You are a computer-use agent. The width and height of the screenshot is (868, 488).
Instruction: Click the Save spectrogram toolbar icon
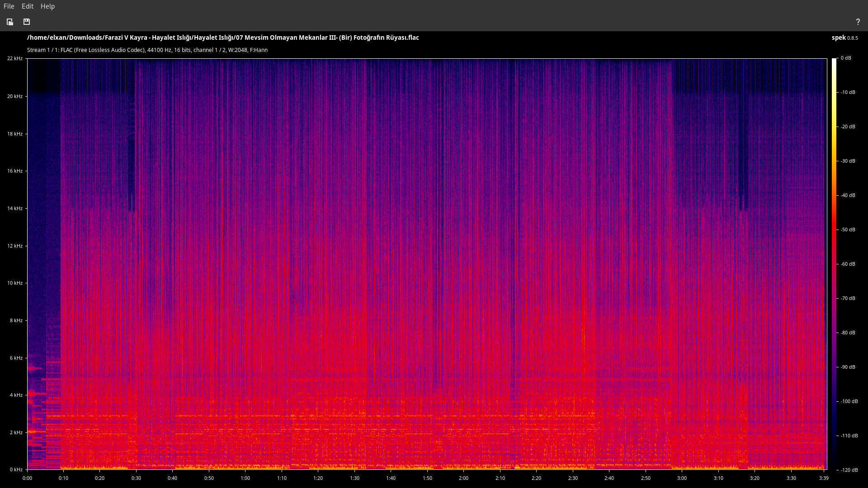pyautogui.click(x=27, y=22)
